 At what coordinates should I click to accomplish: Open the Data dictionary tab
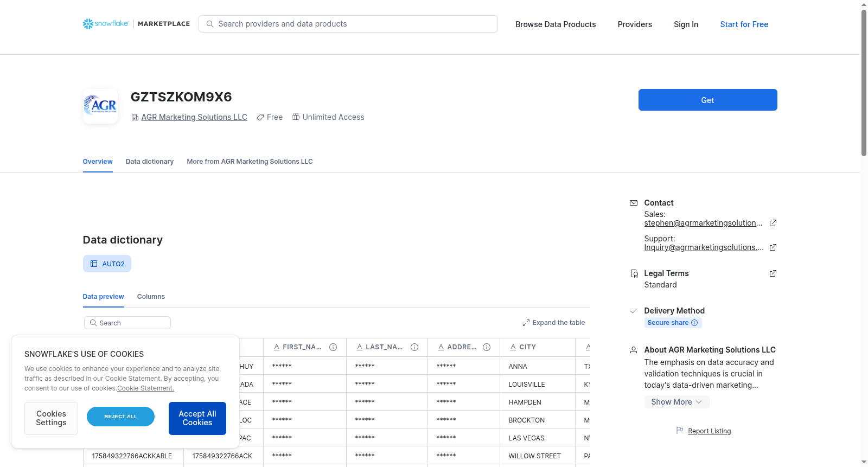pyautogui.click(x=150, y=162)
